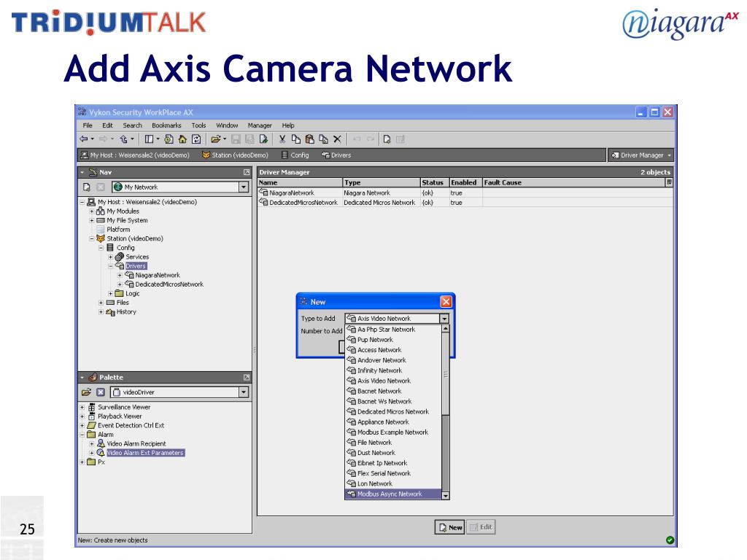Click the Delete X toolbar icon
This screenshot has height=560, width=747.
point(337,139)
